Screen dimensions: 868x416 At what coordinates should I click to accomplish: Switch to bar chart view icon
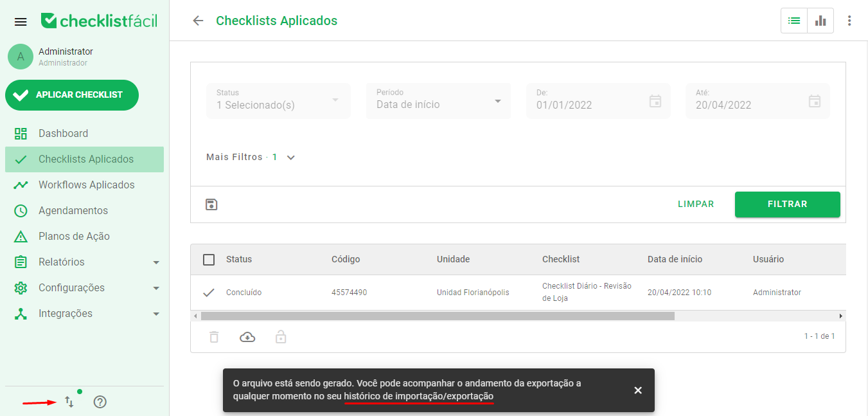820,21
